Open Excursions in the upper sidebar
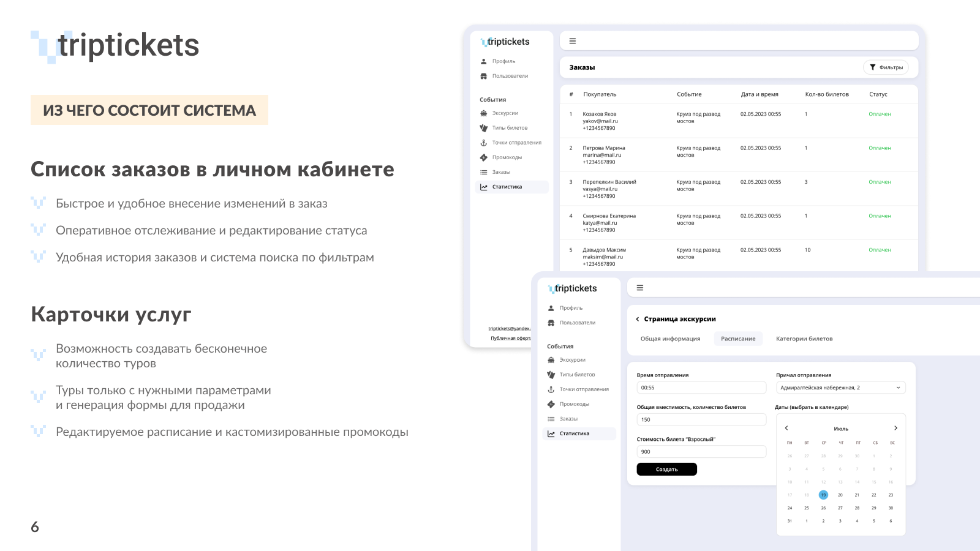Viewport: 980px width, 551px height. tap(505, 113)
